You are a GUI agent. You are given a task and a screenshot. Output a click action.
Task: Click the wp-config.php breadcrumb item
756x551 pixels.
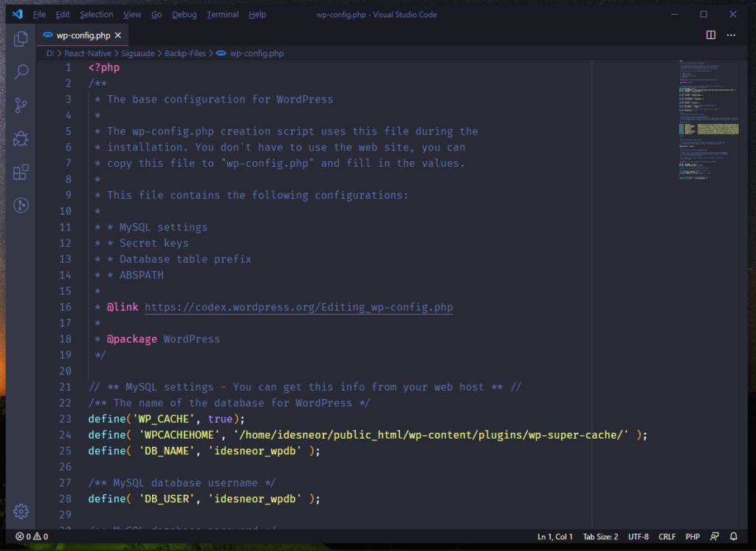(x=256, y=53)
